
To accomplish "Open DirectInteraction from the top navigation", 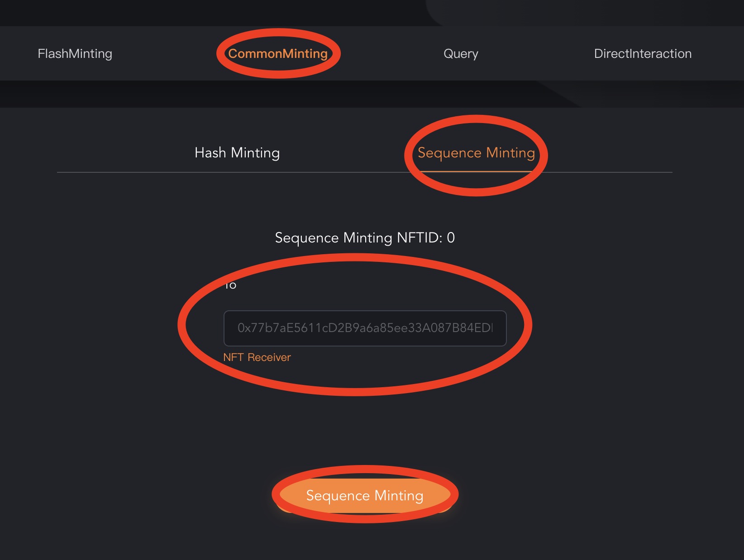I will (x=643, y=54).
